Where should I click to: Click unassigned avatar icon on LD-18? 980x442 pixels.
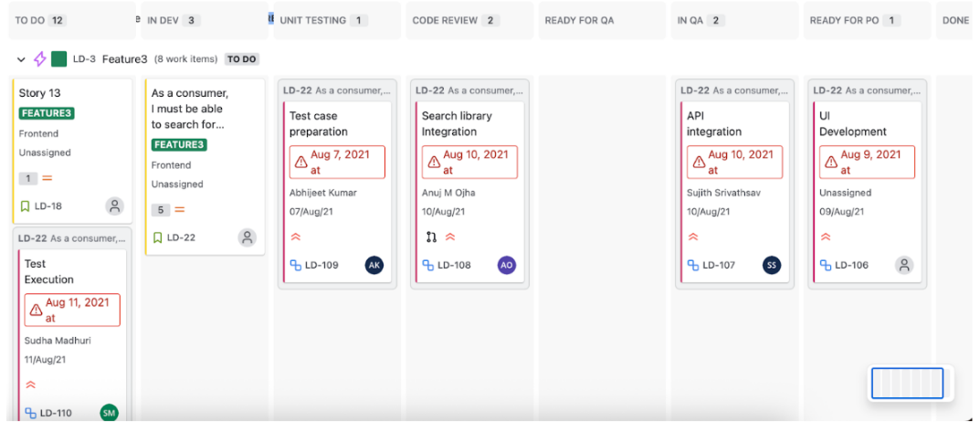pos(114,206)
